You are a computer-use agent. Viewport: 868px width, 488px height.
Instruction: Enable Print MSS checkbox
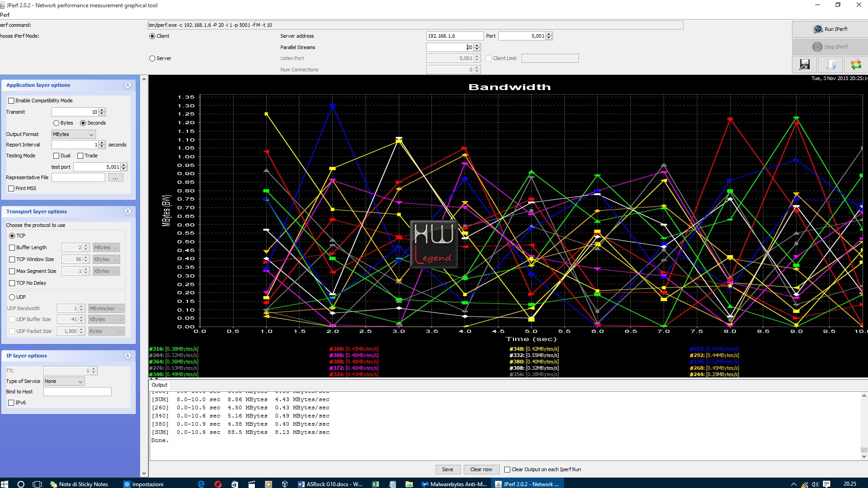coord(11,188)
